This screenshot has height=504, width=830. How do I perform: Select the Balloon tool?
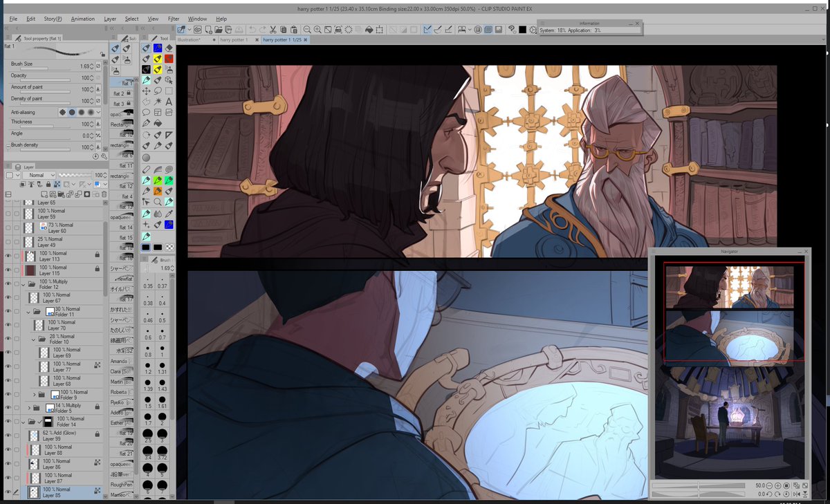[x=146, y=112]
